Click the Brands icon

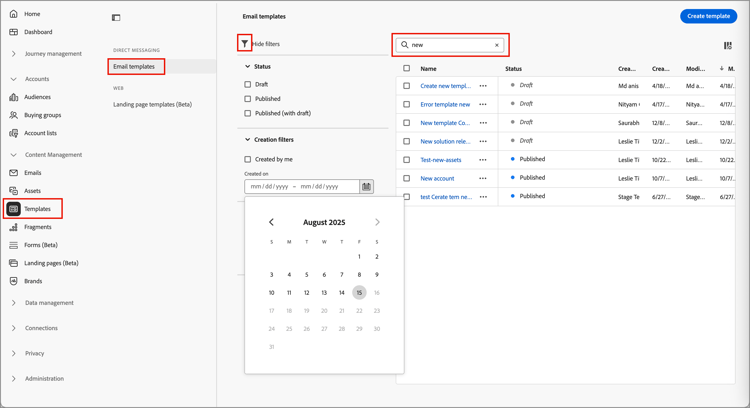pos(13,281)
